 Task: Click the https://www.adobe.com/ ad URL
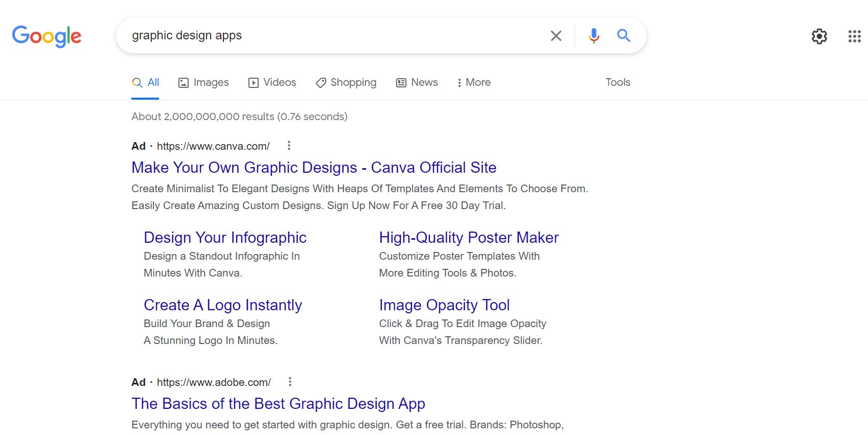[x=214, y=382]
